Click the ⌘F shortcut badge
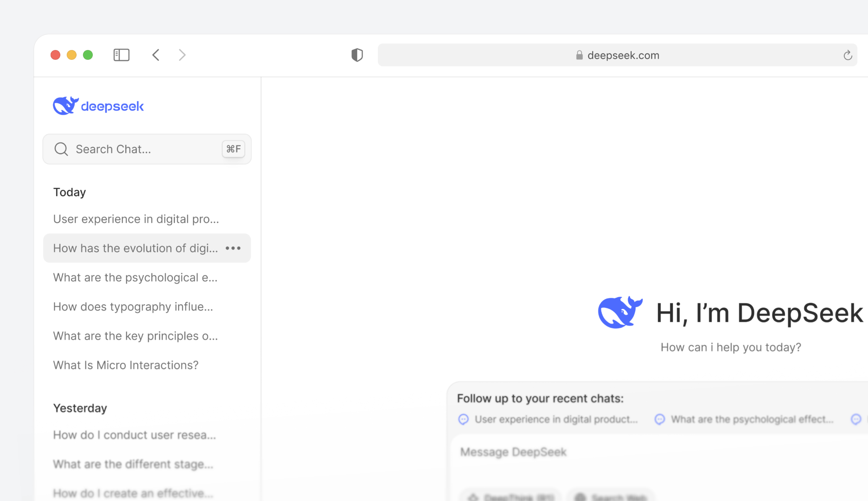 click(x=233, y=149)
